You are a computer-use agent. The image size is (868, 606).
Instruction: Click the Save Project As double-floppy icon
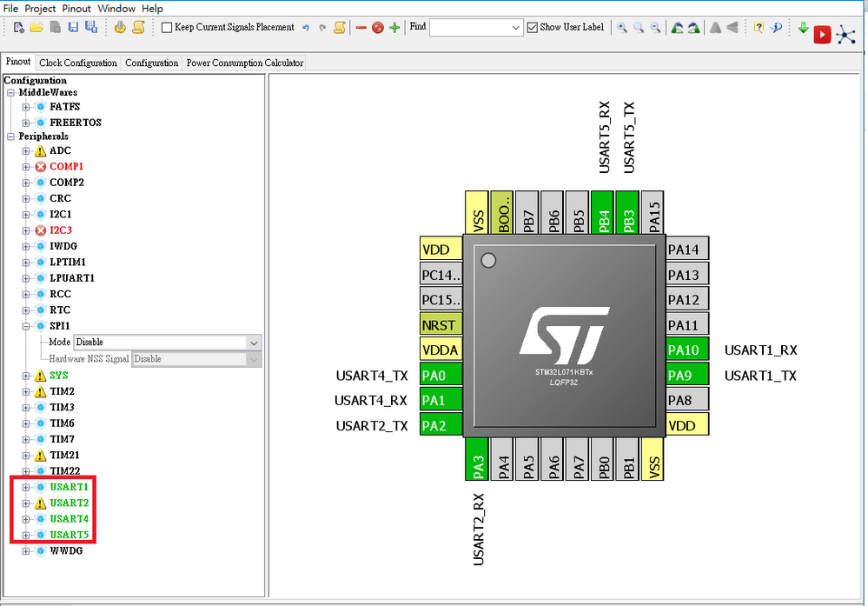coord(90,27)
